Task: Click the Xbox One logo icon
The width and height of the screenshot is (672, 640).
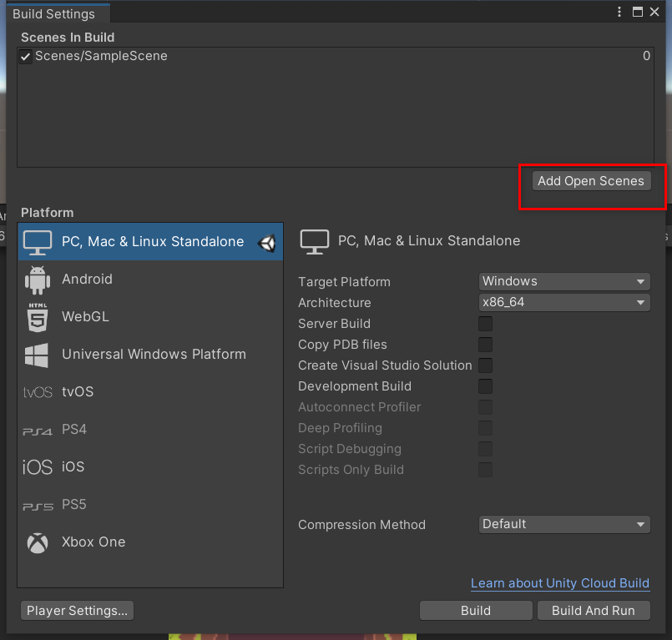Action: point(38,542)
